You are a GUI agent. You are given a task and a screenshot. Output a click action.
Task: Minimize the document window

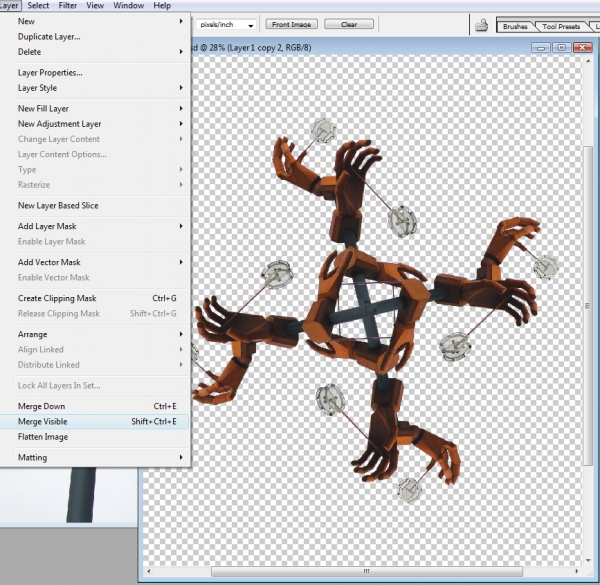(541, 48)
